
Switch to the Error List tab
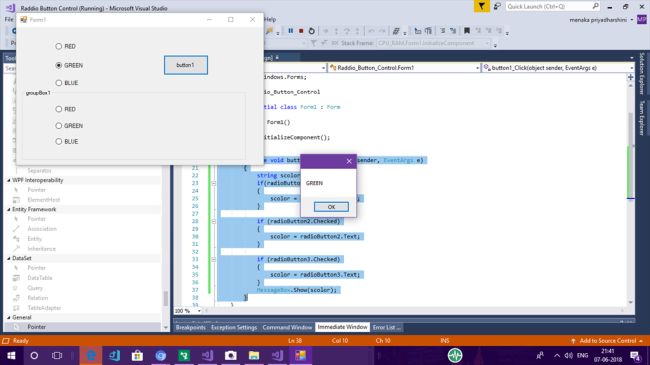386,328
